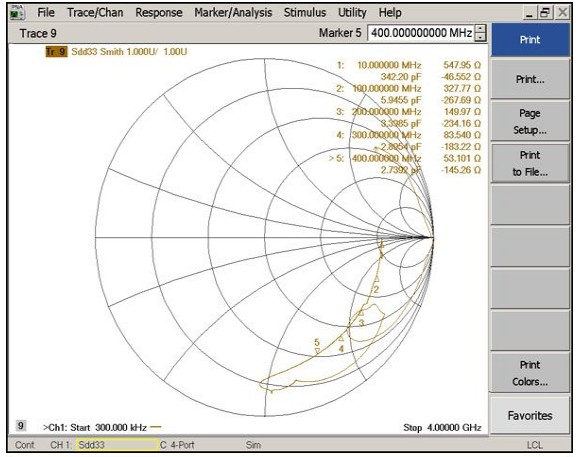Minimize the analyzer window
Image resolution: width=587 pixels, height=457 pixels.
[529, 13]
